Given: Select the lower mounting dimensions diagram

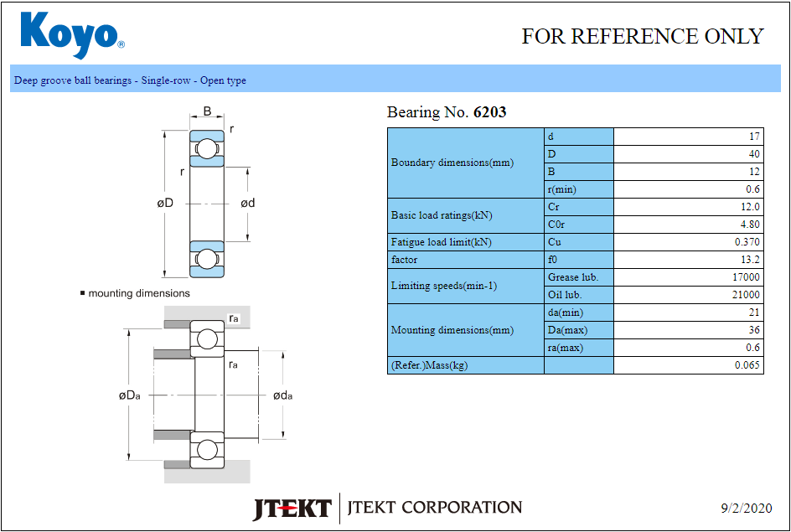Looking at the screenshot, I should click(x=206, y=394).
